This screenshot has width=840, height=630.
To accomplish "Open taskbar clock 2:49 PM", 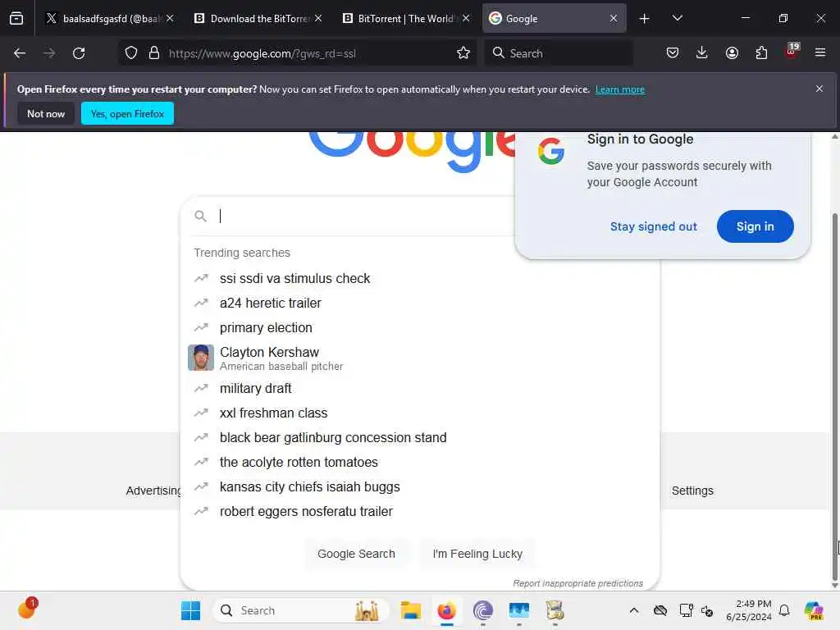I will [x=749, y=610].
